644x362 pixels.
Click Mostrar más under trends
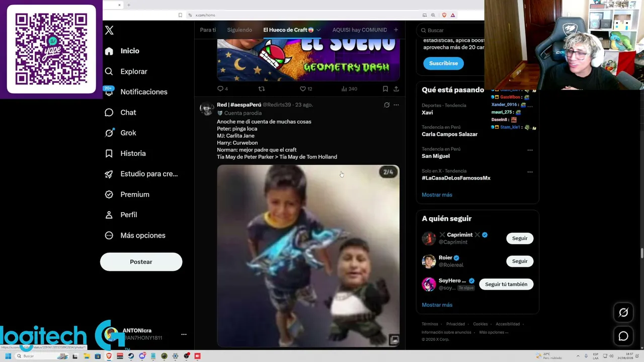(x=437, y=195)
